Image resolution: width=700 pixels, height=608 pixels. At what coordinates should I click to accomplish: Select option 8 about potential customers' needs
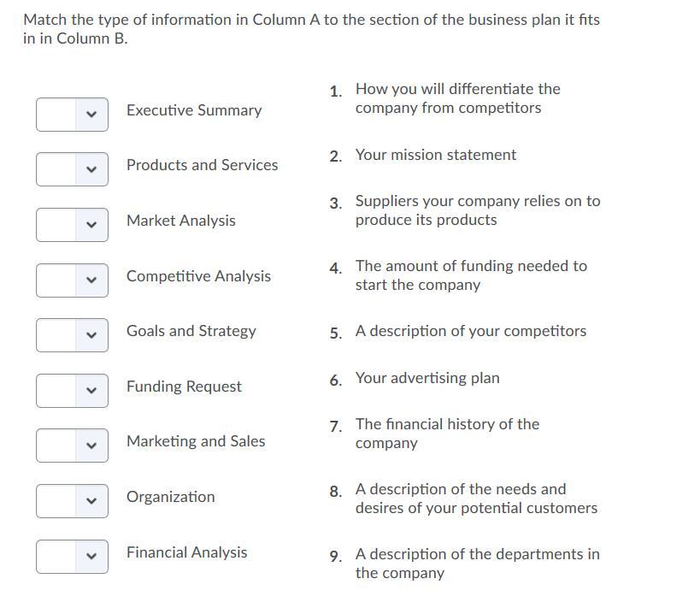pos(475,499)
